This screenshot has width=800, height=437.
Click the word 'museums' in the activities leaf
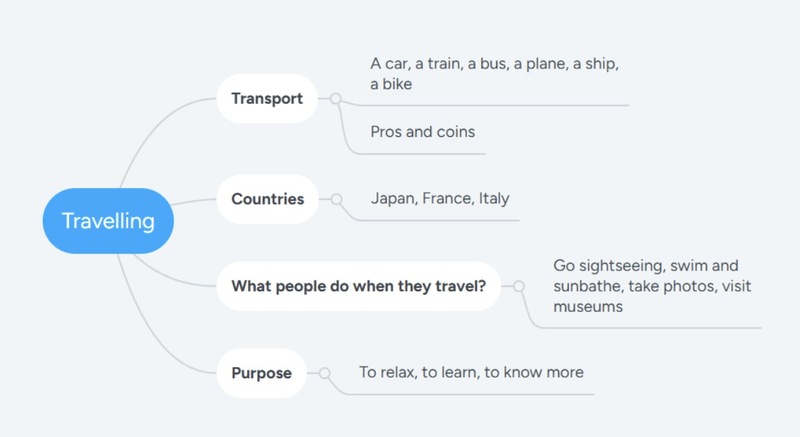(x=588, y=306)
